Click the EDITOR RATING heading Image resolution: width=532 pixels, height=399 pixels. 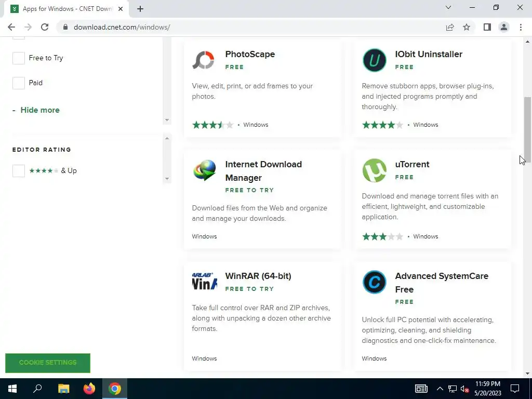coord(42,150)
